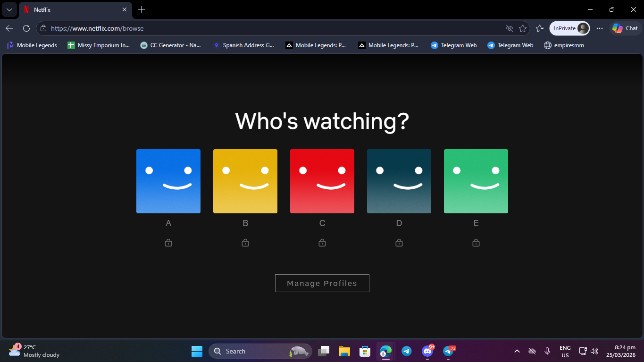This screenshot has height=362, width=644.
Task: Add this page to favorites star icon
Action: click(523, 28)
